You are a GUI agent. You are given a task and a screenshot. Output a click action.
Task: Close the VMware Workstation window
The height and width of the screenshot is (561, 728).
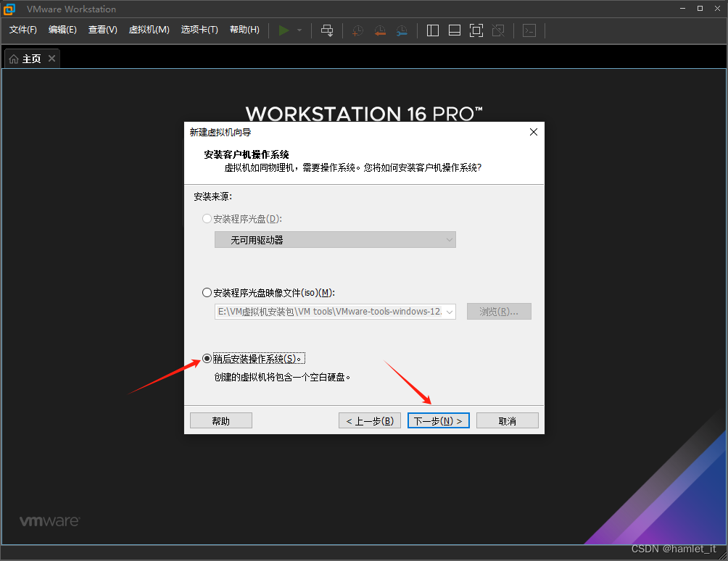tap(717, 9)
